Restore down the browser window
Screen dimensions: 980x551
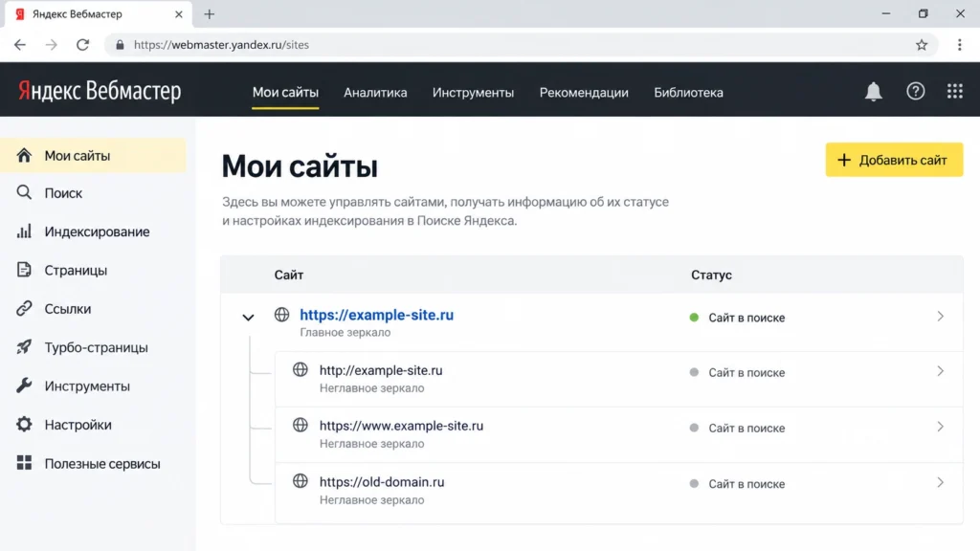[x=924, y=13]
